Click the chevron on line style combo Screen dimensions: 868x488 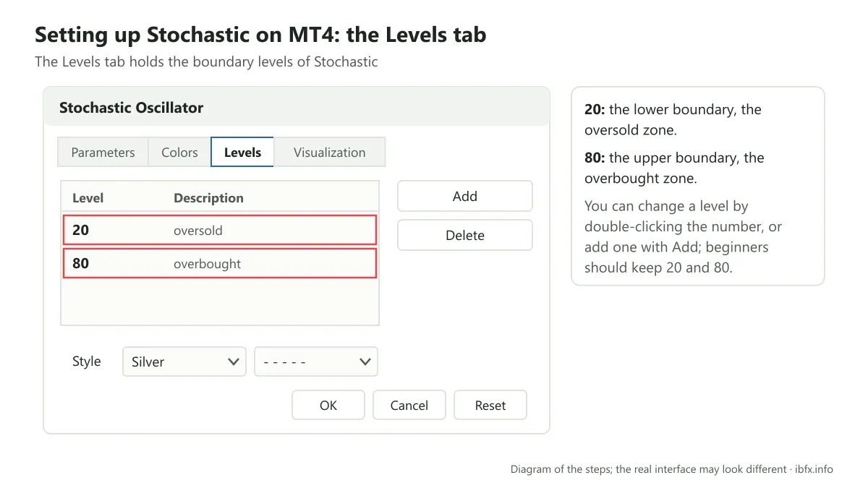pyautogui.click(x=365, y=361)
